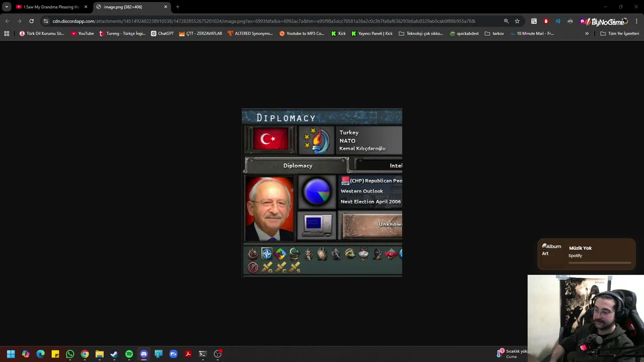The image size is (644, 362).
Task: Open the tarkov bookmark folder
Action: tap(494, 34)
